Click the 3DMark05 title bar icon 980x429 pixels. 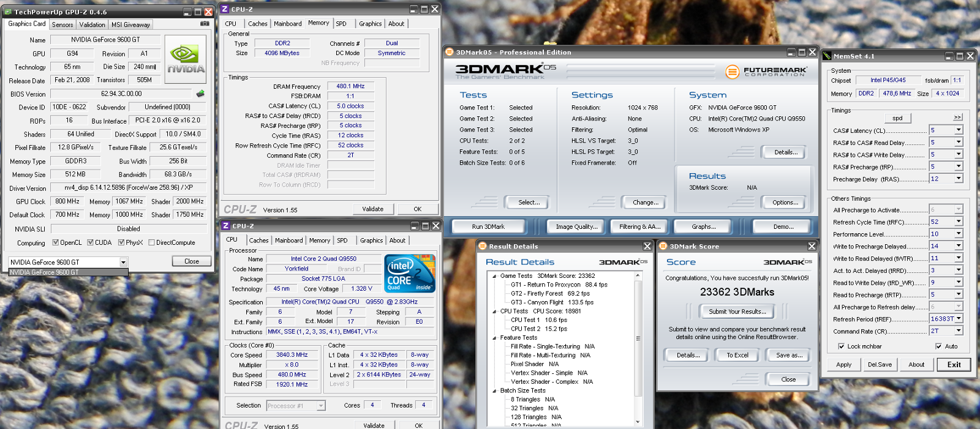click(x=449, y=52)
